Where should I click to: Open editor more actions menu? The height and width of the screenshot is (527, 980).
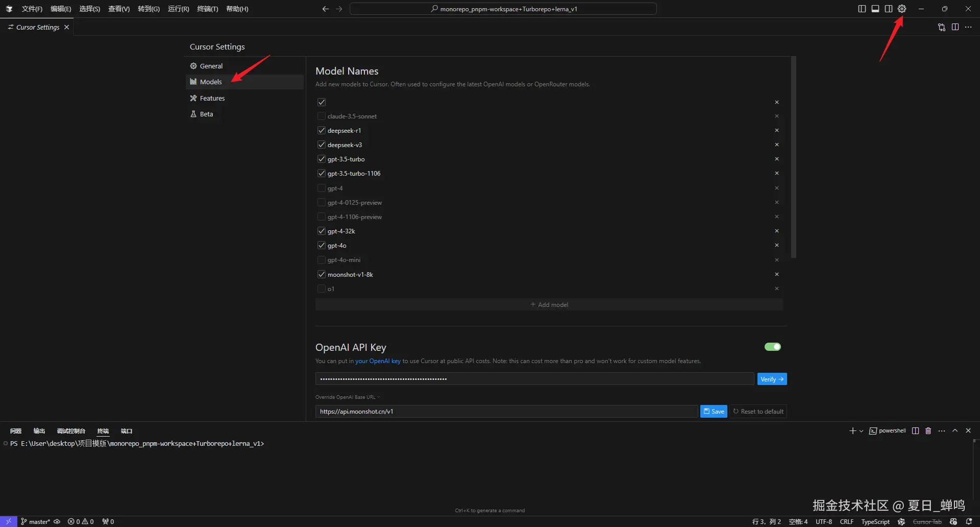point(968,27)
